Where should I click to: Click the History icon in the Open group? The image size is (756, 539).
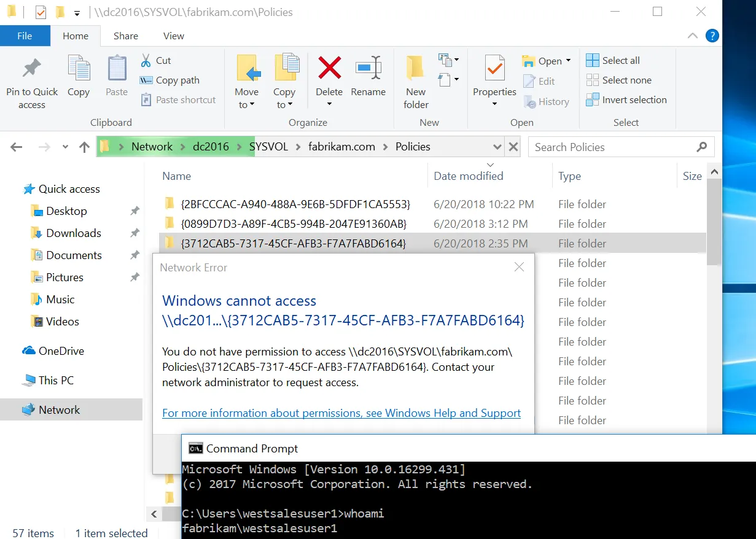pyautogui.click(x=546, y=101)
